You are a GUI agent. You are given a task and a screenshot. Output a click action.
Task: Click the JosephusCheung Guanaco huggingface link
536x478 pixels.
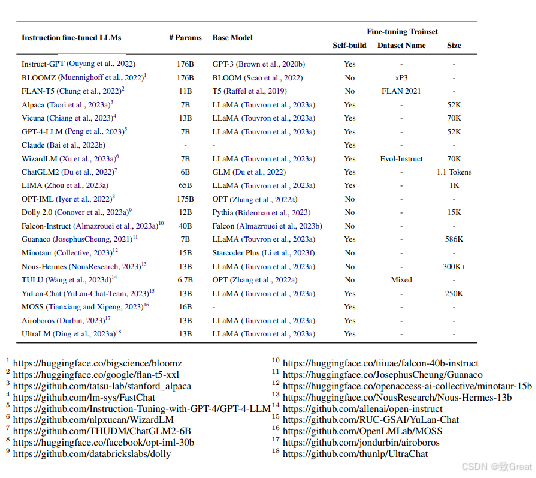(383, 375)
